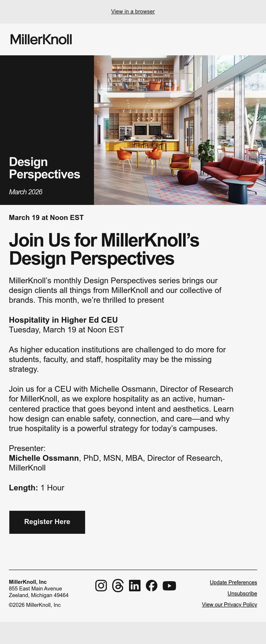Open the Update Preferences link

click(233, 582)
